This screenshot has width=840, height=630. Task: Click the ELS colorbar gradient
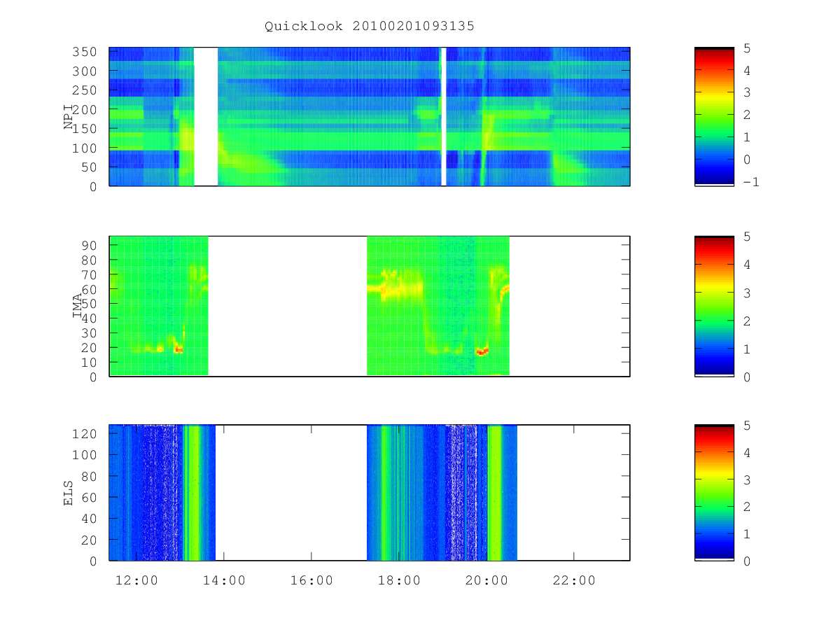pos(714,492)
